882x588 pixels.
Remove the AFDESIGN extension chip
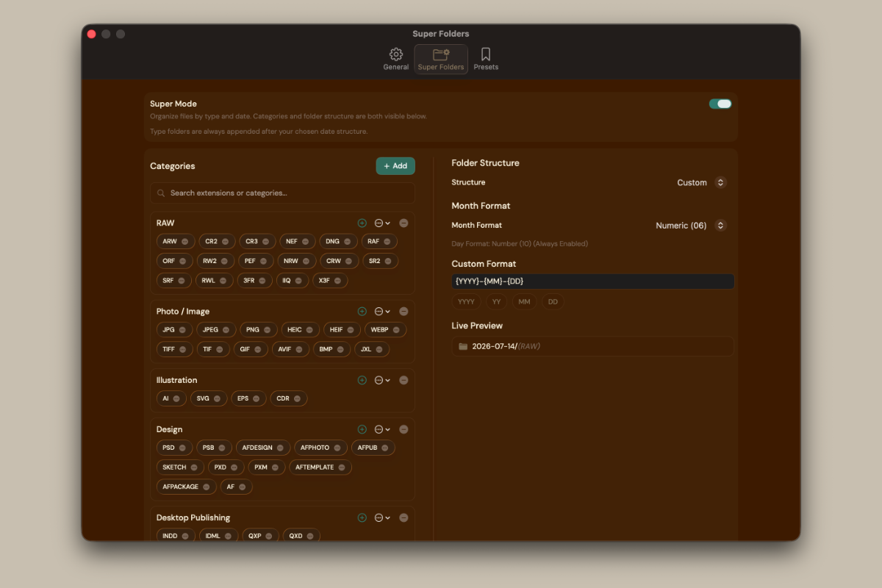pyautogui.click(x=280, y=448)
